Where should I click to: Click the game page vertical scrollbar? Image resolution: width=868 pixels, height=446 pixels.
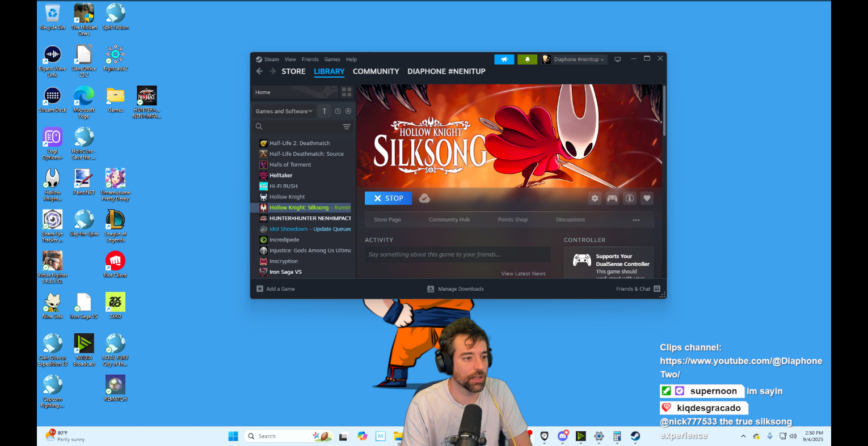point(664,111)
